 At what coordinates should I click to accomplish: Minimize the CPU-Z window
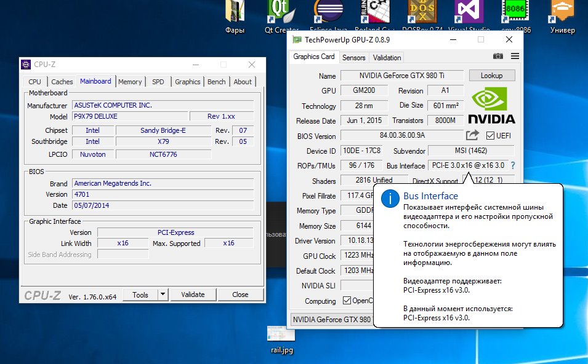196,65
